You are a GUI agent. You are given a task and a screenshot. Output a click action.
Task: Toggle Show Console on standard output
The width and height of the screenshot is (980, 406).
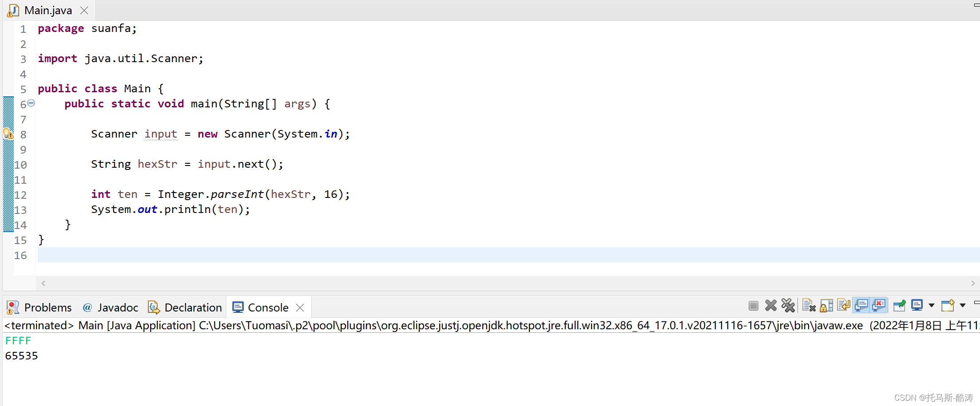861,306
